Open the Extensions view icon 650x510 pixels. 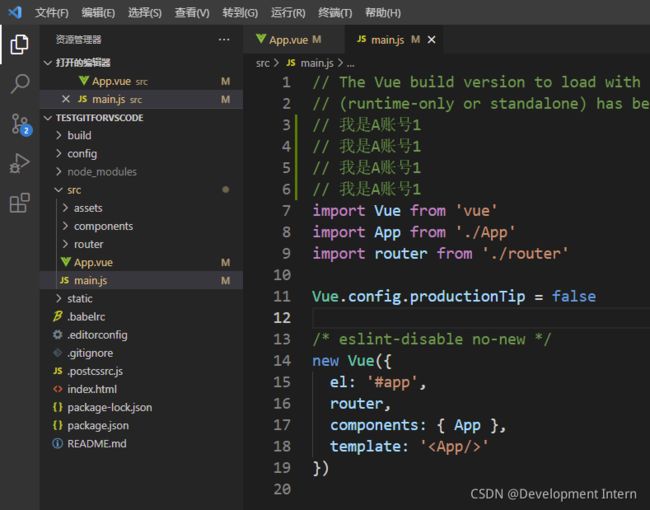[x=19, y=203]
